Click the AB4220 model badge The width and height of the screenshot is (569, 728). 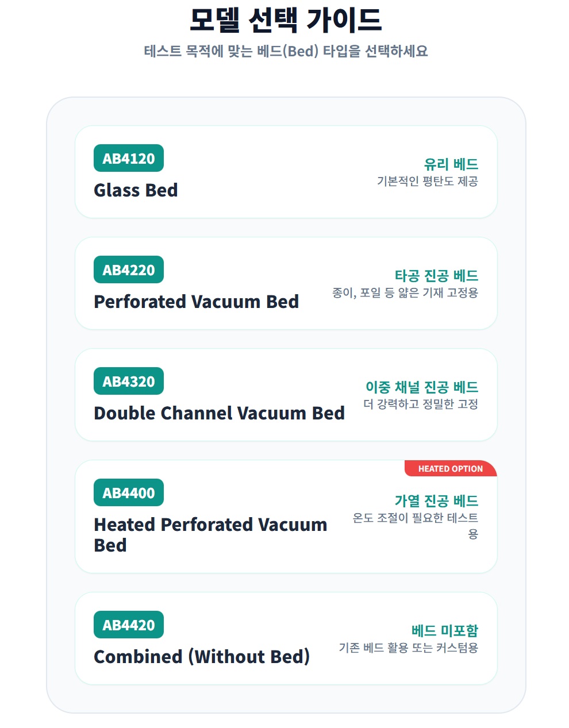[x=129, y=270]
